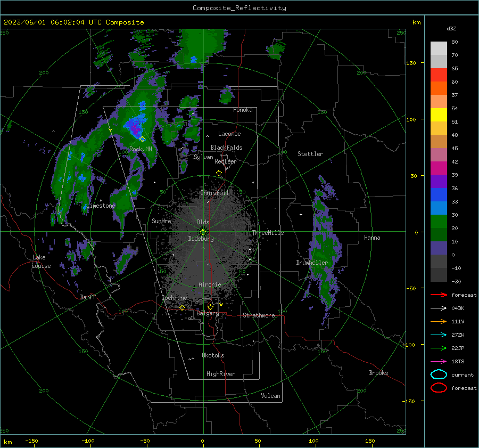The image size is (479, 448).
Task: Click yellow diamond marker below Cochrane label
Action: 183,307
